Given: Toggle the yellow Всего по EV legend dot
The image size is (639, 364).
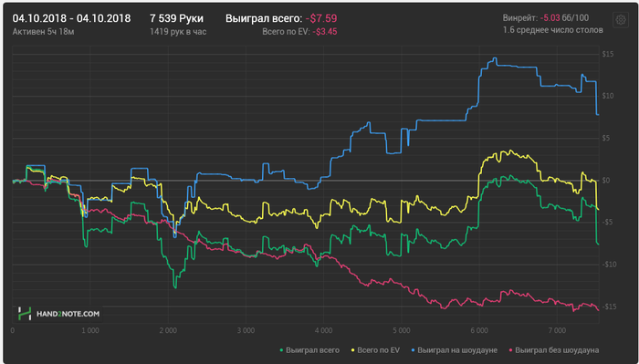Looking at the screenshot, I should pos(353,350).
